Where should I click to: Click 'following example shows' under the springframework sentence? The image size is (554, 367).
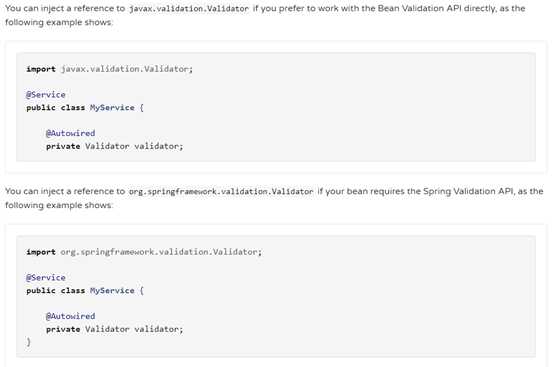(58, 205)
